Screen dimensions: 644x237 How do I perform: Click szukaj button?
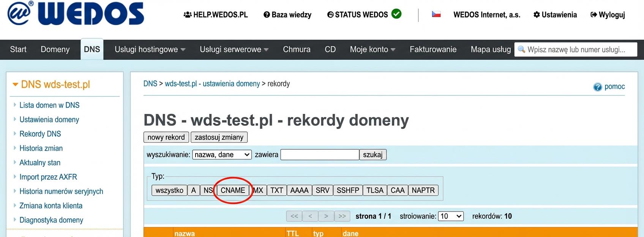pyautogui.click(x=373, y=155)
